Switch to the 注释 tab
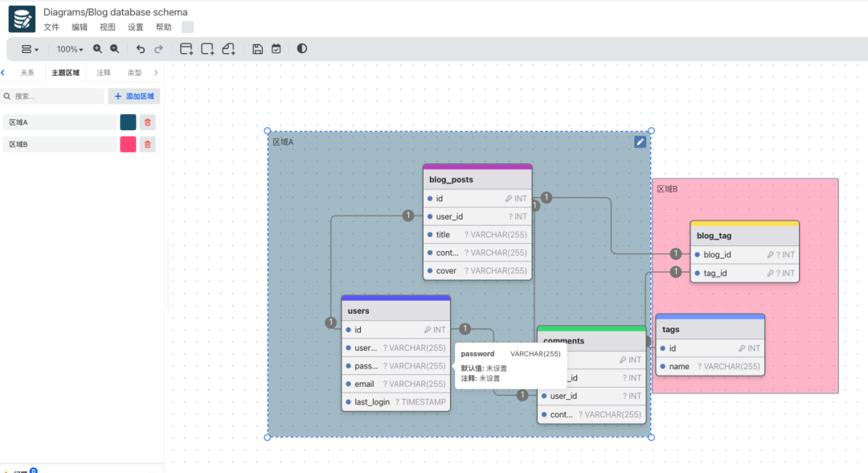The image size is (868, 473). (104, 72)
